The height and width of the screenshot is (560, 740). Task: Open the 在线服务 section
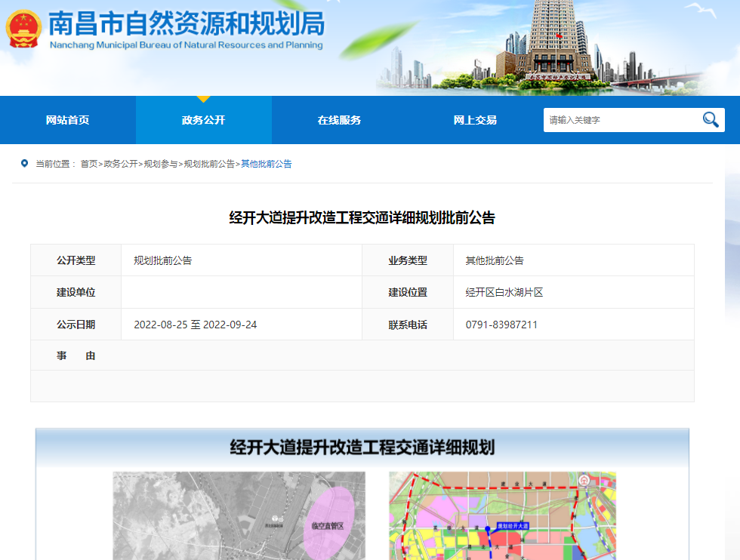point(338,120)
